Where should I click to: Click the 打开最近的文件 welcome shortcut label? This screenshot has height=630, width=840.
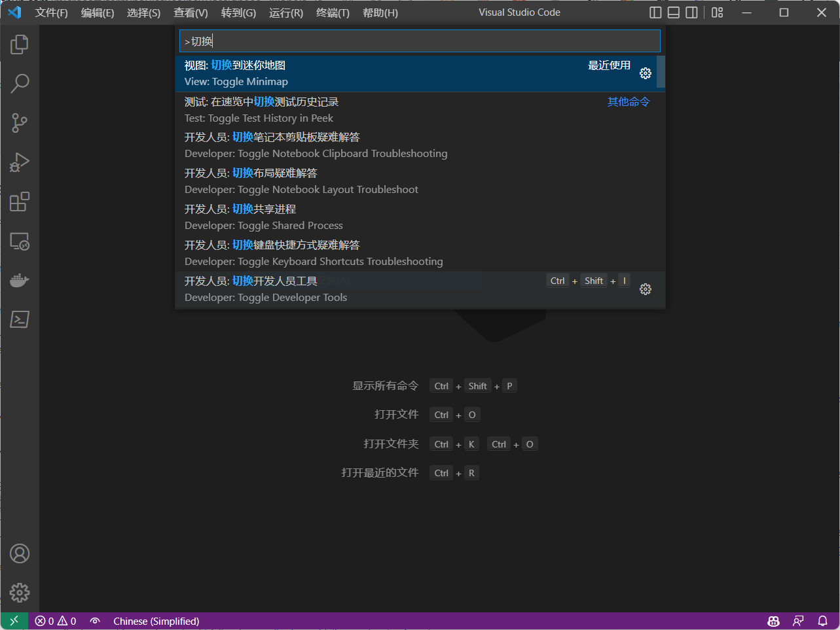tap(380, 473)
